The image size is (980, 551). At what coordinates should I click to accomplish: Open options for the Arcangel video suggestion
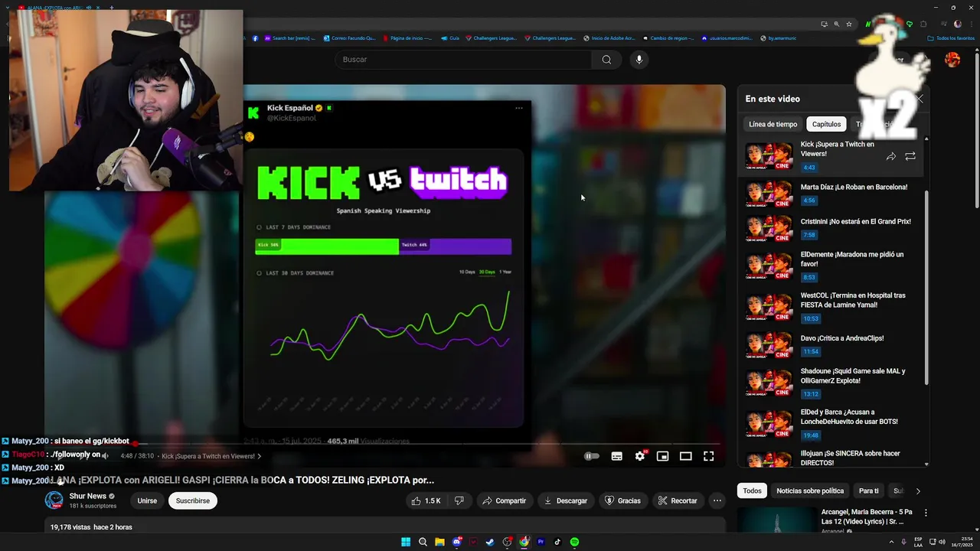pos(926,513)
